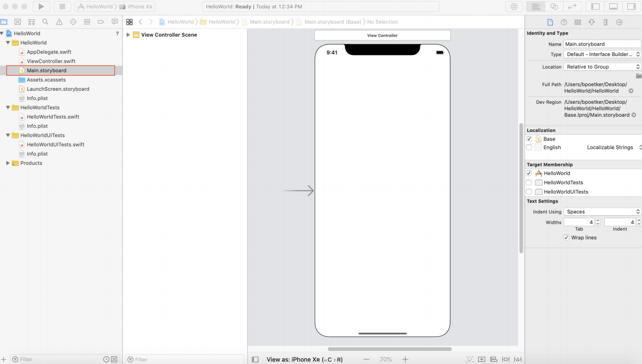Image resolution: width=642 pixels, height=364 pixels.
Task: Reveal Full Path in Finder arrow
Action: (631, 91)
